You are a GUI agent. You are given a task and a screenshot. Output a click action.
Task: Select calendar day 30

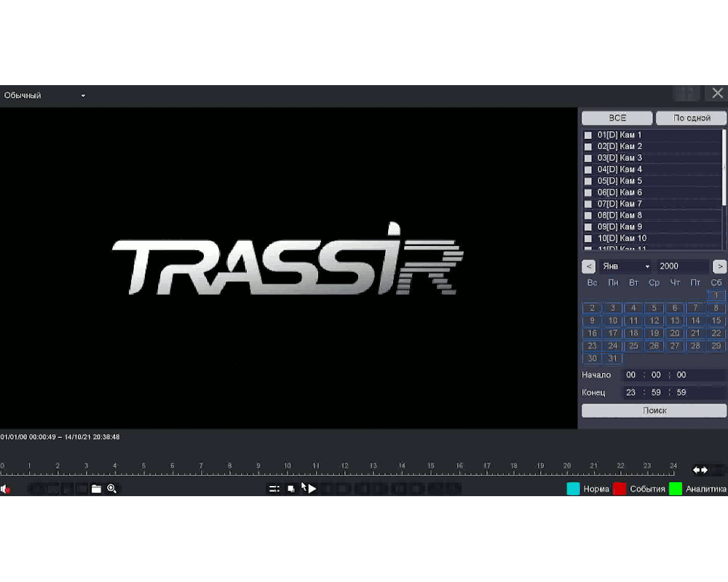pyautogui.click(x=592, y=359)
